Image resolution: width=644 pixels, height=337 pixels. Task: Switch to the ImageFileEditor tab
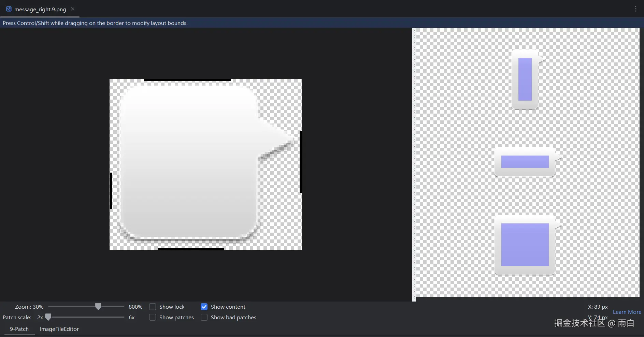click(x=59, y=329)
